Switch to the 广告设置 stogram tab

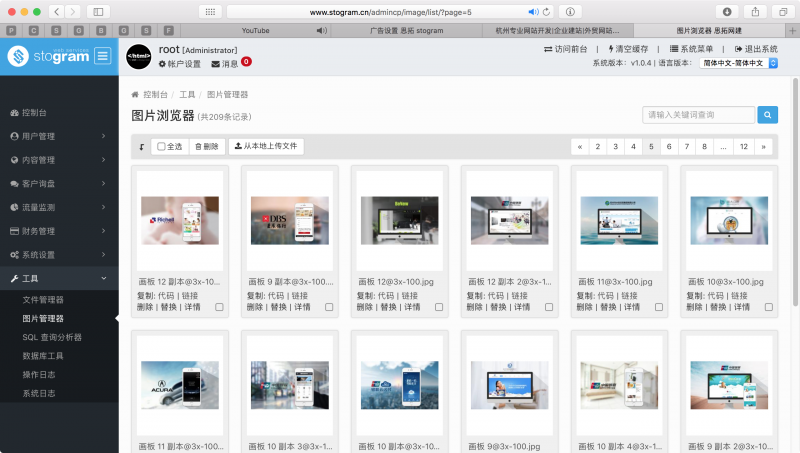tap(407, 31)
